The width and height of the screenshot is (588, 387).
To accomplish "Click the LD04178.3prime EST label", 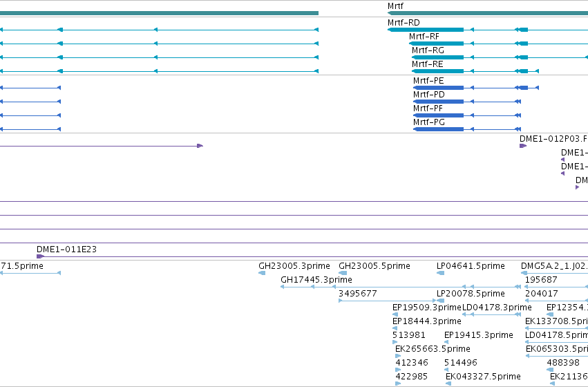I will click(x=497, y=308).
